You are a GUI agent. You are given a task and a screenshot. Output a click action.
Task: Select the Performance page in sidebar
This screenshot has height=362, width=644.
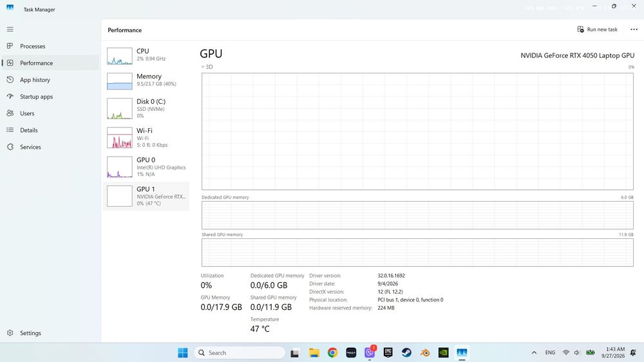(x=50, y=63)
